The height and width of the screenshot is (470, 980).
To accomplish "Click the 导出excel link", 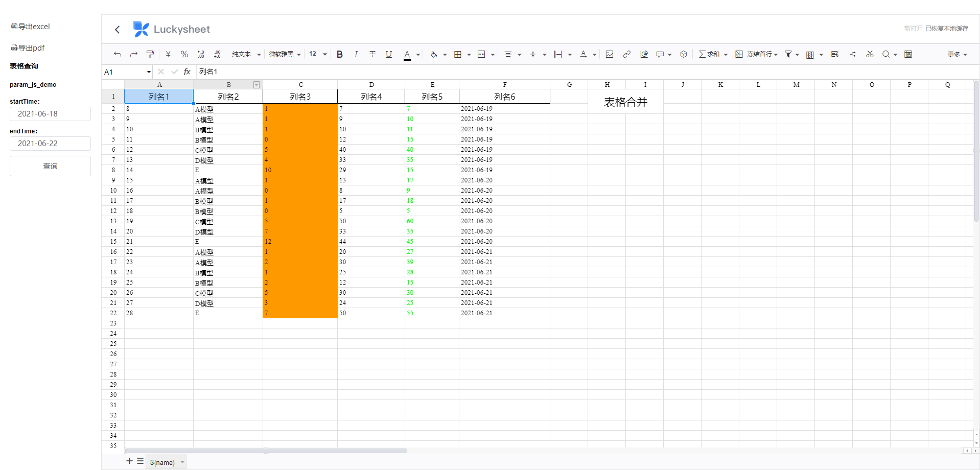I will click(x=31, y=27).
